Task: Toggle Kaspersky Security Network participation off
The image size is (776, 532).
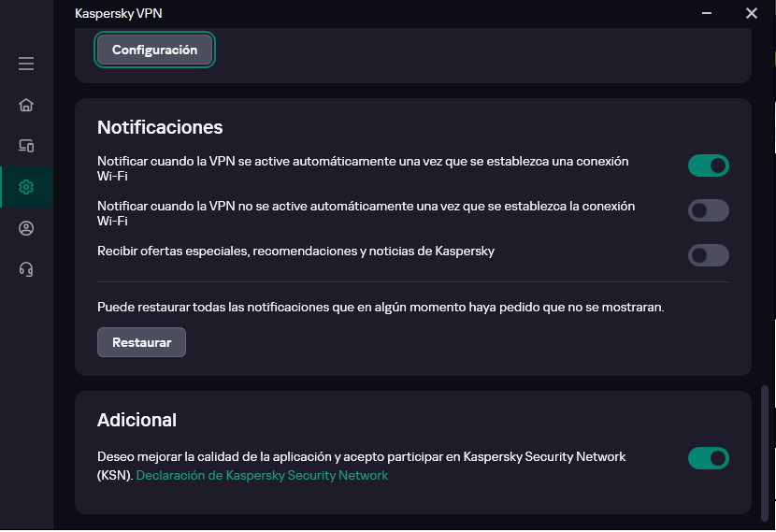Action: [708, 458]
